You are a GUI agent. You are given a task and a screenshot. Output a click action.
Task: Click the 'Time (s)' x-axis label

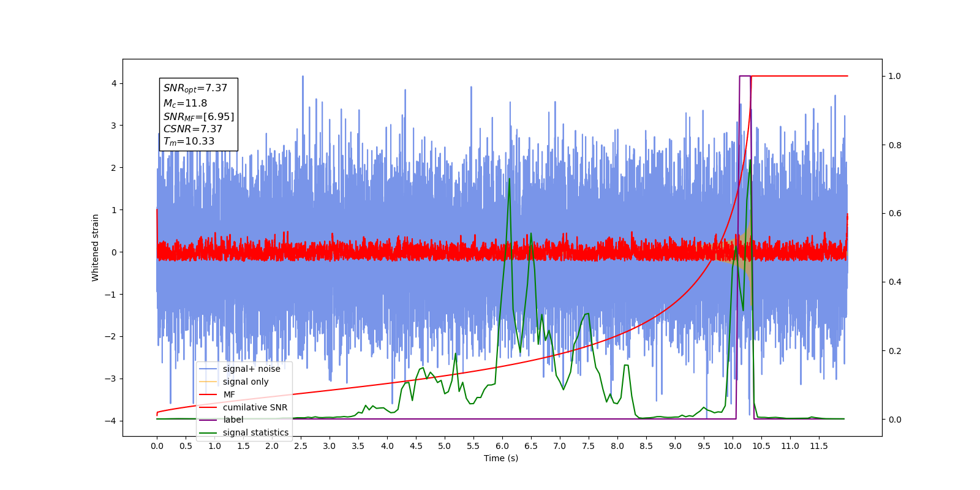click(x=501, y=458)
